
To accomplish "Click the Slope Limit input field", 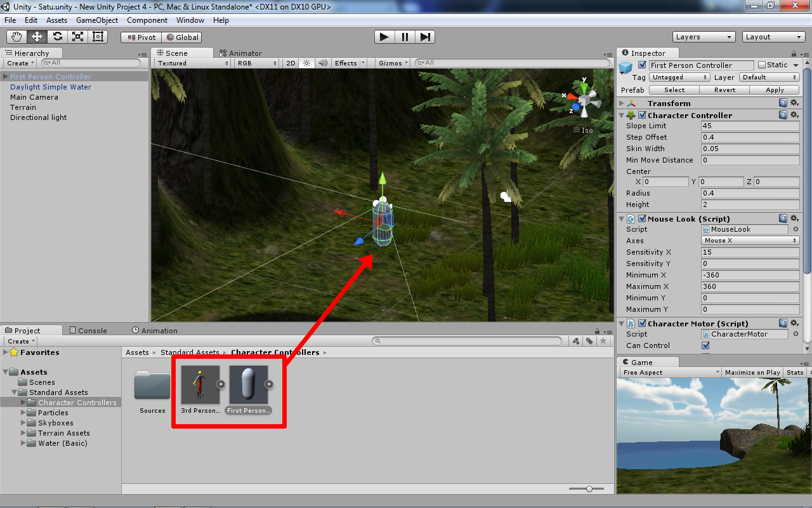I will [750, 126].
